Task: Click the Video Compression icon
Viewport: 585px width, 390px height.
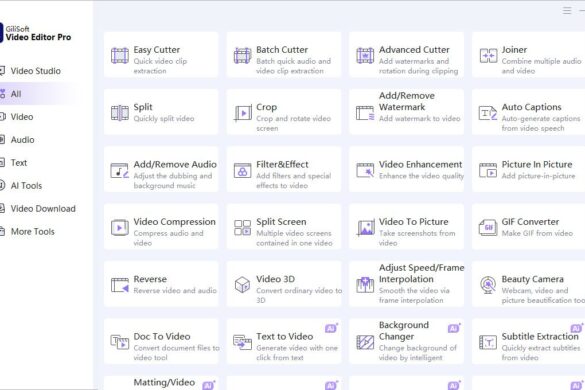Action: pyautogui.click(x=120, y=228)
